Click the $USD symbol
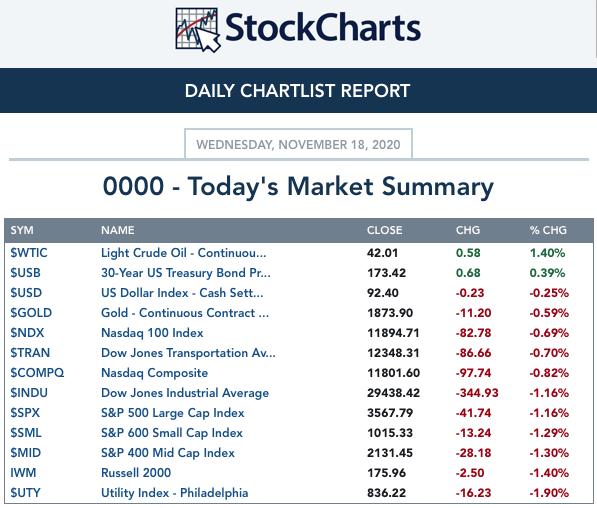Image resolution: width=597 pixels, height=508 pixels. (26, 293)
